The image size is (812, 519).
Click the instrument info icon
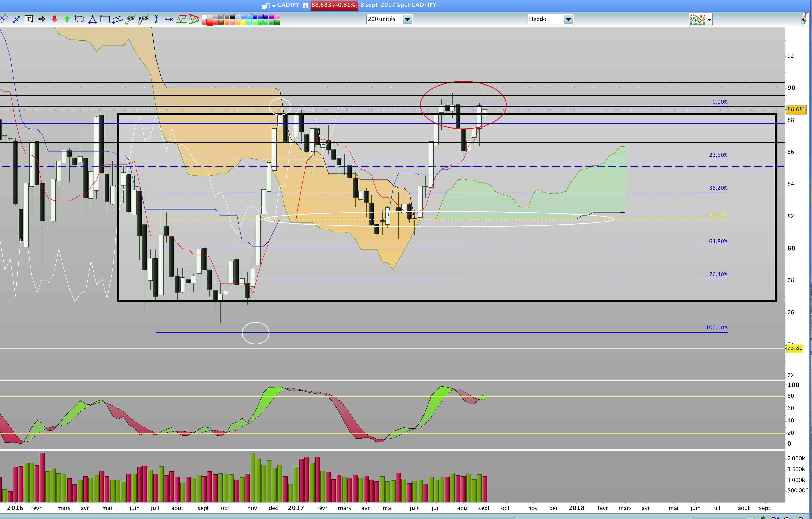[x=306, y=5]
